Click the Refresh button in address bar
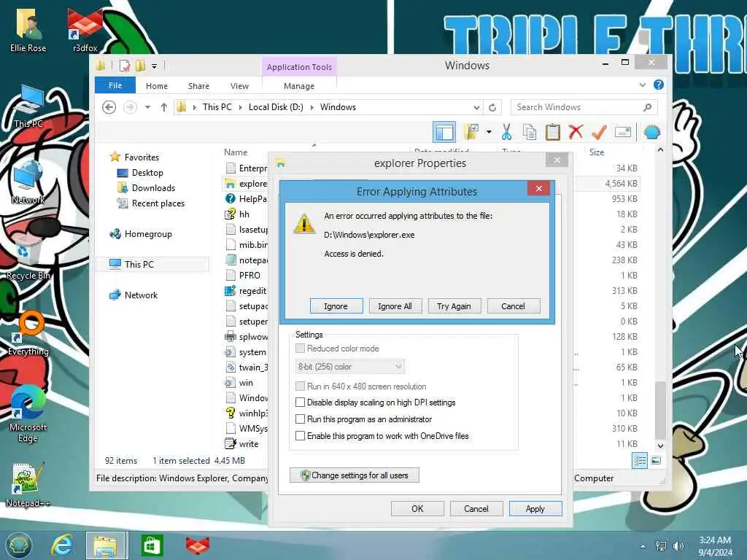The width and height of the screenshot is (747, 560). (492, 107)
